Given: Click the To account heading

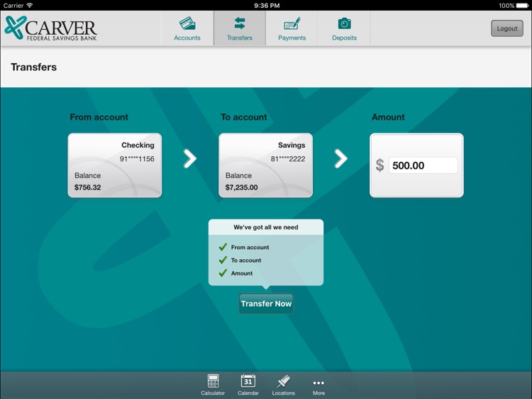Looking at the screenshot, I should [x=244, y=117].
